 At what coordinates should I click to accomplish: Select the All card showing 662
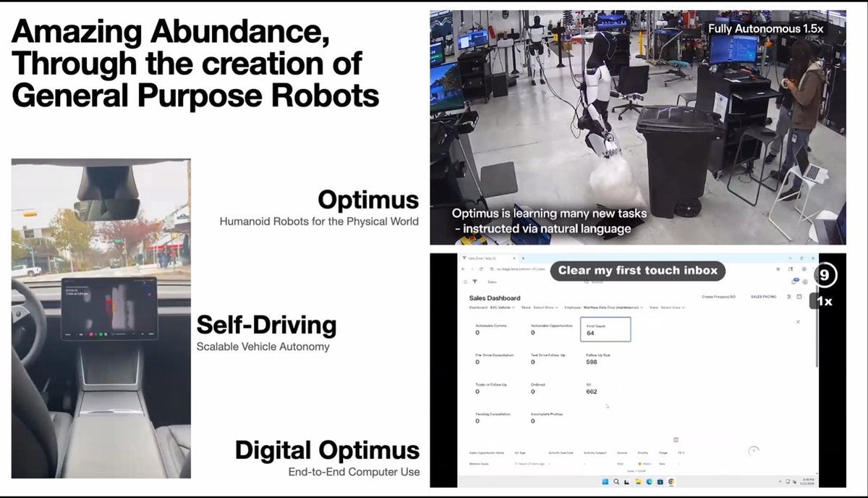pyautogui.click(x=592, y=388)
